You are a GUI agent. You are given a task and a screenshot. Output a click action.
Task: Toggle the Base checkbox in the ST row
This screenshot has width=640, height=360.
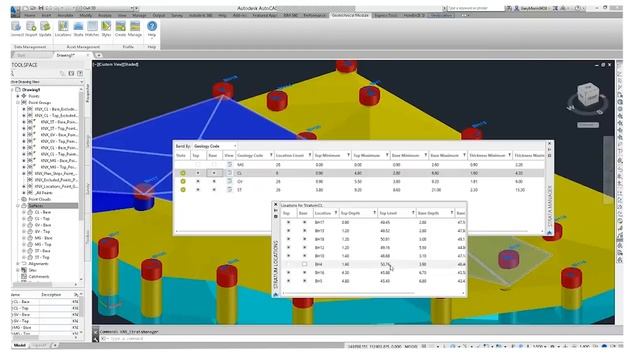click(x=213, y=190)
